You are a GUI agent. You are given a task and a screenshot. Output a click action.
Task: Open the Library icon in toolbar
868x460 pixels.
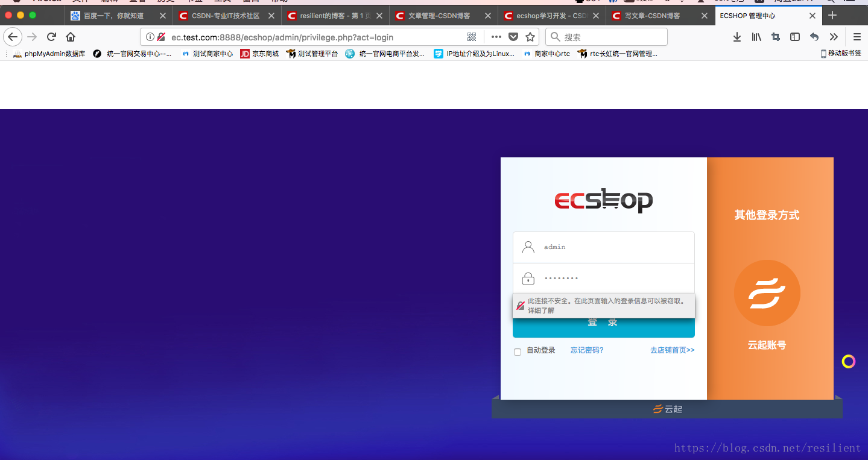[756, 37]
